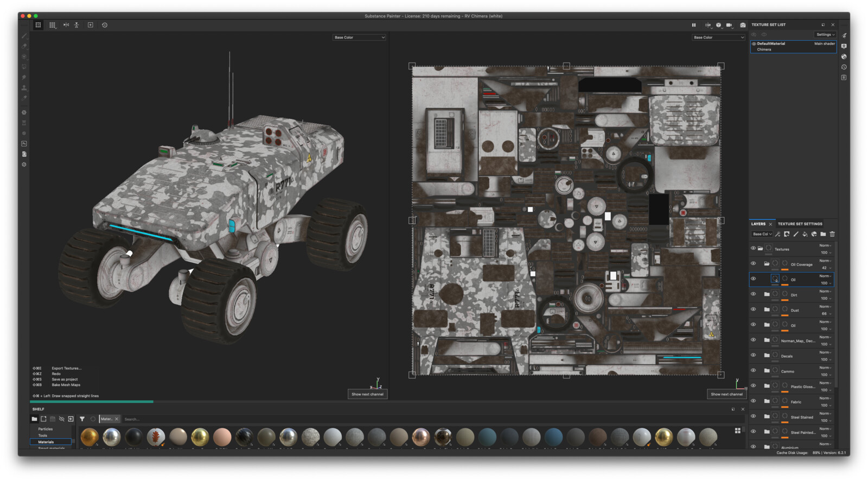Hide the Dust layer
Viewport: 868px width, 480px height.
click(x=753, y=309)
